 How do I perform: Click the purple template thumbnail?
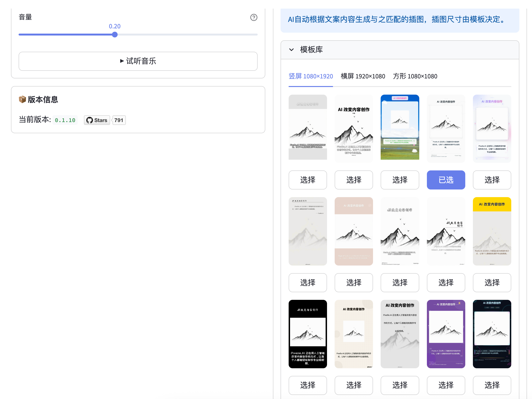coord(446,334)
